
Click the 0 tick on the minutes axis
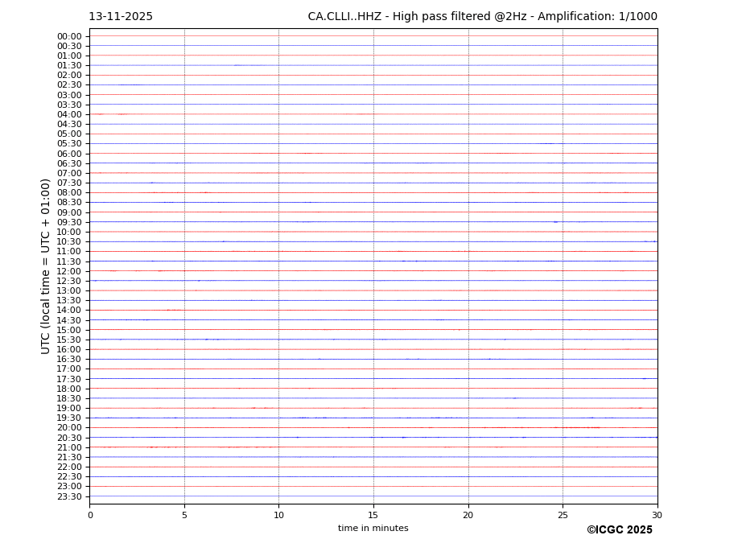(x=90, y=515)
